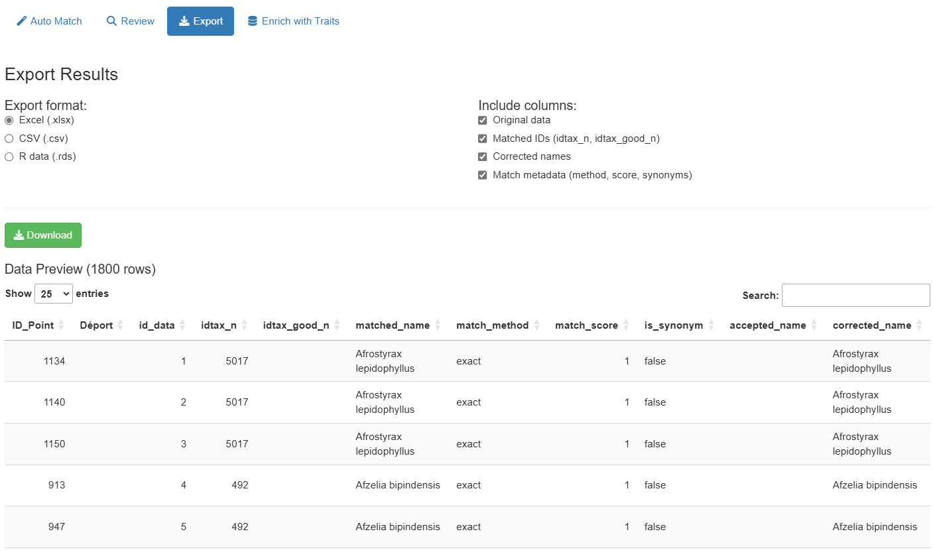Uncheck the Original data checkbox
The image size is (933, 560).
(x=483, y=121)
